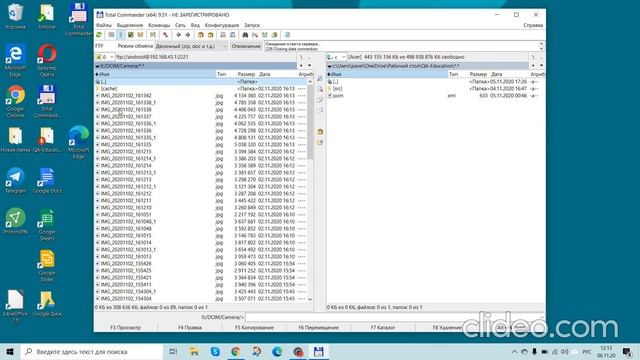
Task: Select the highlighted full details view icon
Action: click(x=120, y=35)
